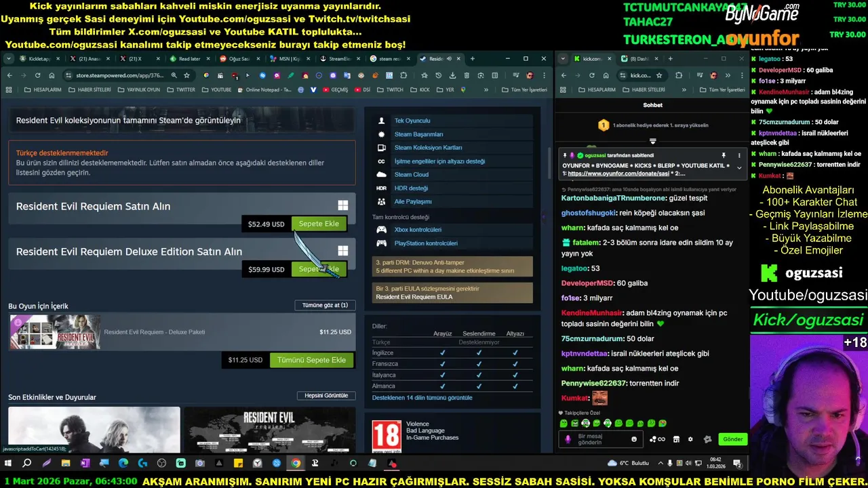Click Tek Oyunculu feature link
Screen dimensions: 868x488
coord(412,121)
